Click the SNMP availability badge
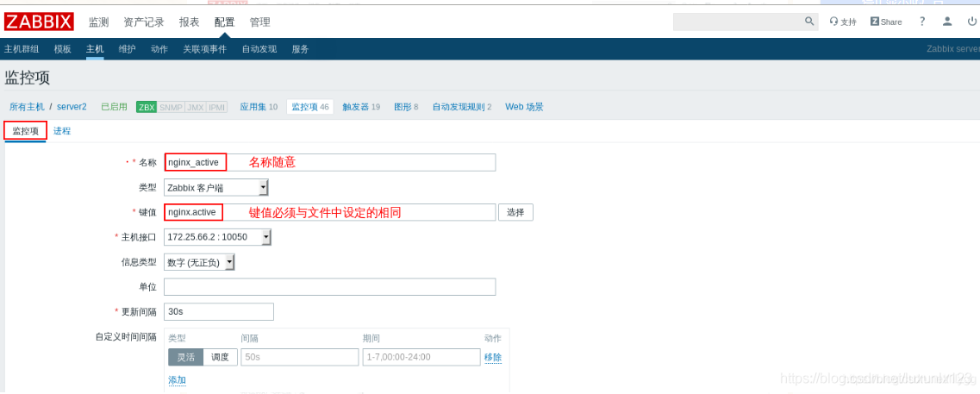Image resolution: width=980 pixels, height=394 pixels. [x=171, y=107]
